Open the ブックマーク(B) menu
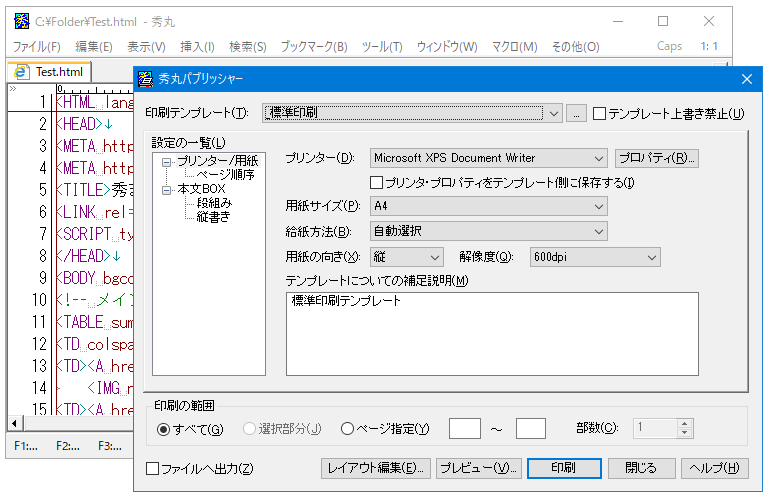 tap(313, 47)
